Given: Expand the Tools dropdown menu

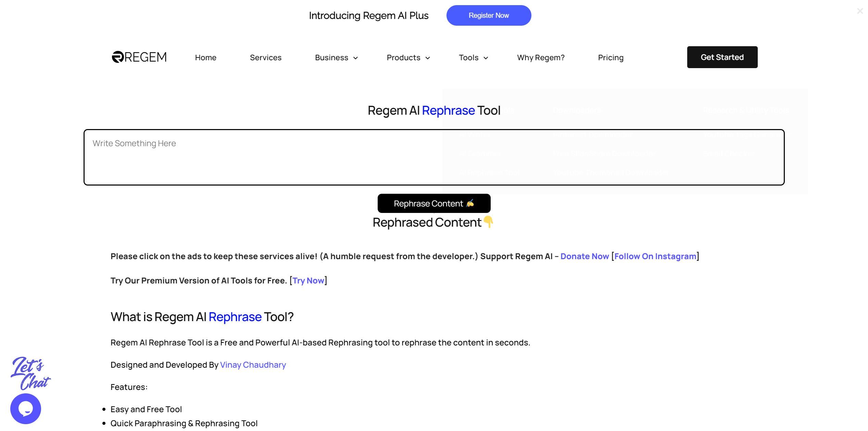Looking at the screenshot, I should (x=473, y=57).
